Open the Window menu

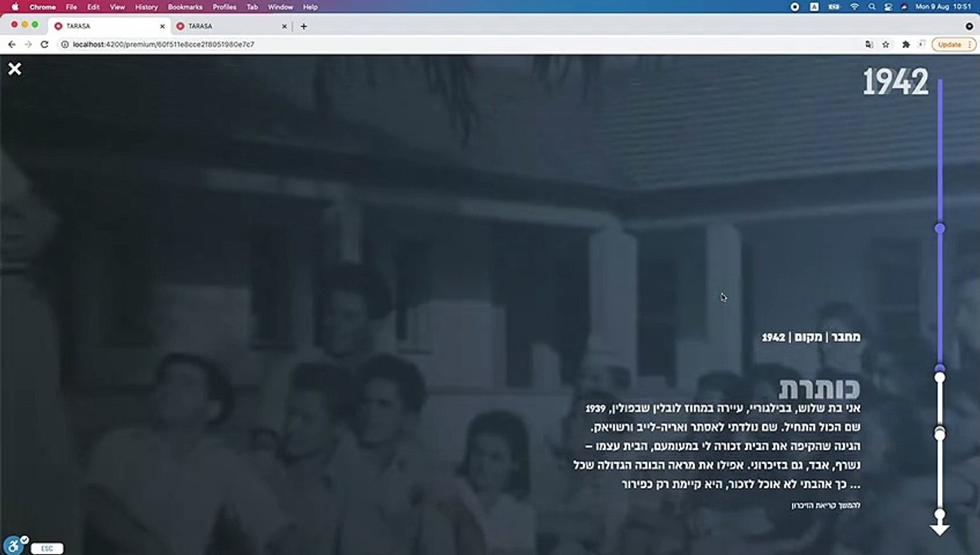[x=280, y=7]
